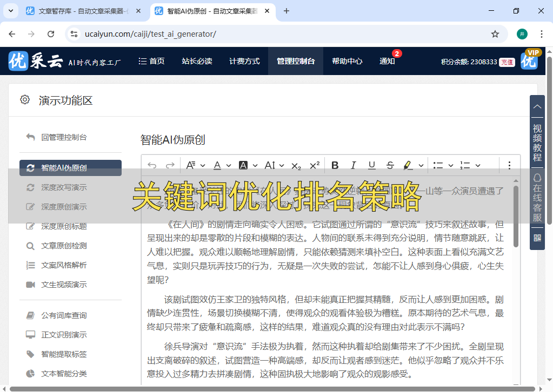
Task: Expand font size dropdown arrow
Action: point(203,166)
